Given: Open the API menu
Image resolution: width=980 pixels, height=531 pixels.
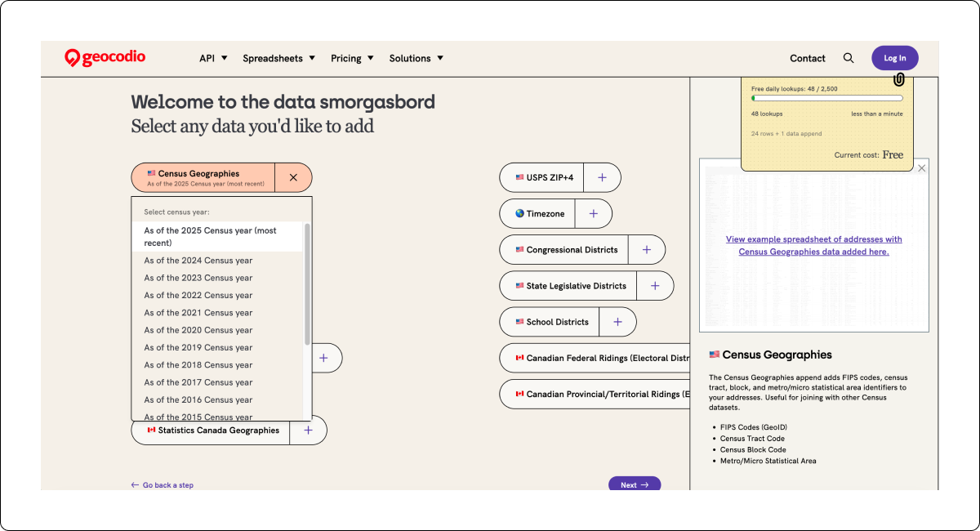Looking at the screenshot, I should pos(213,58).
